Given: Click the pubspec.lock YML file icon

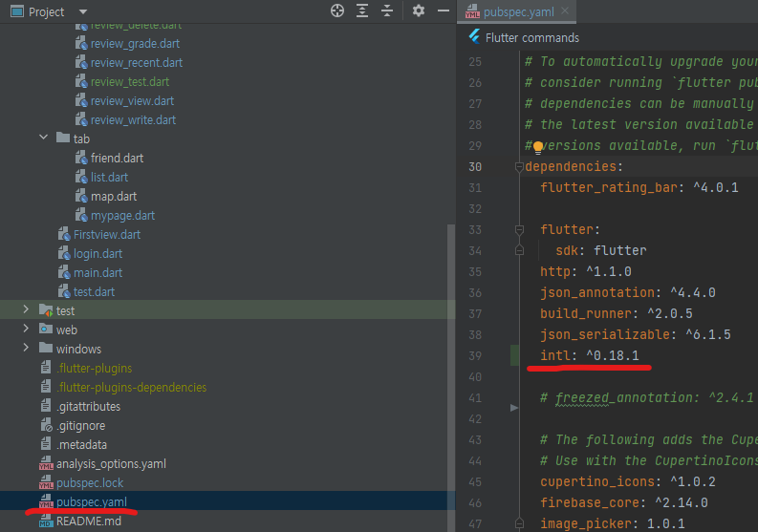Looking at the screenshot, I should click(46, 482).
